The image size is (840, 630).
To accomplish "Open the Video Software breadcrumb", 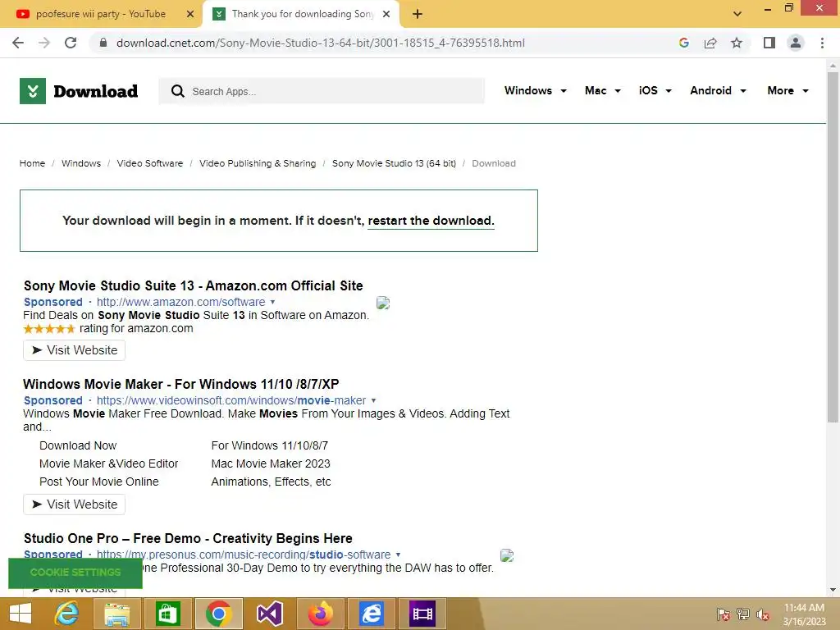I will tap(150, 163).
